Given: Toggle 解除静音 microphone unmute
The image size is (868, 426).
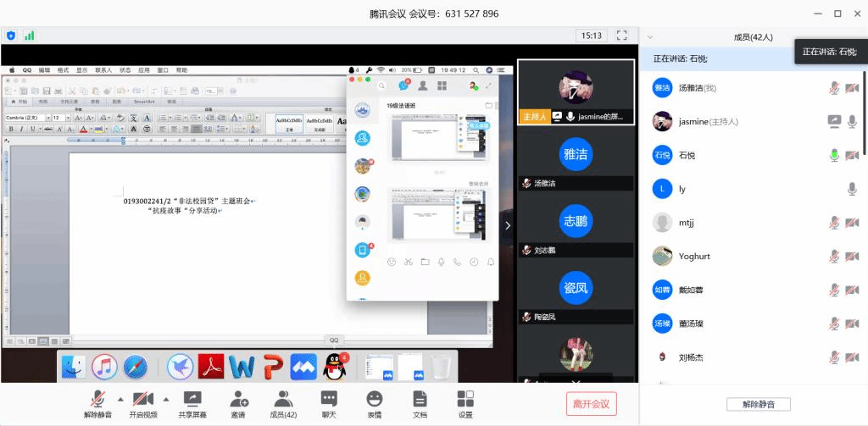Looking at the screenshot, I should (98, 398).
